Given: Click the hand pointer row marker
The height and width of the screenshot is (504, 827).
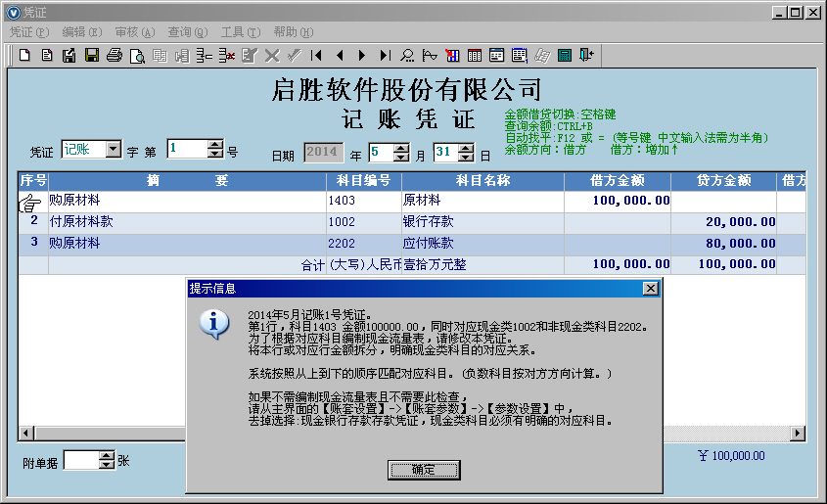Looking at the screenshot, I should pos(30,203).
